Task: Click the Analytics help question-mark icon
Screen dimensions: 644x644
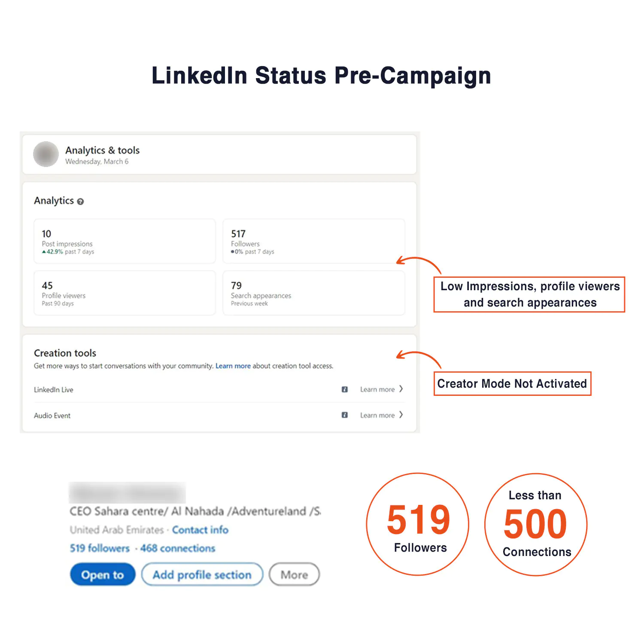Action: pyautogui.click(x=80, y=201)
